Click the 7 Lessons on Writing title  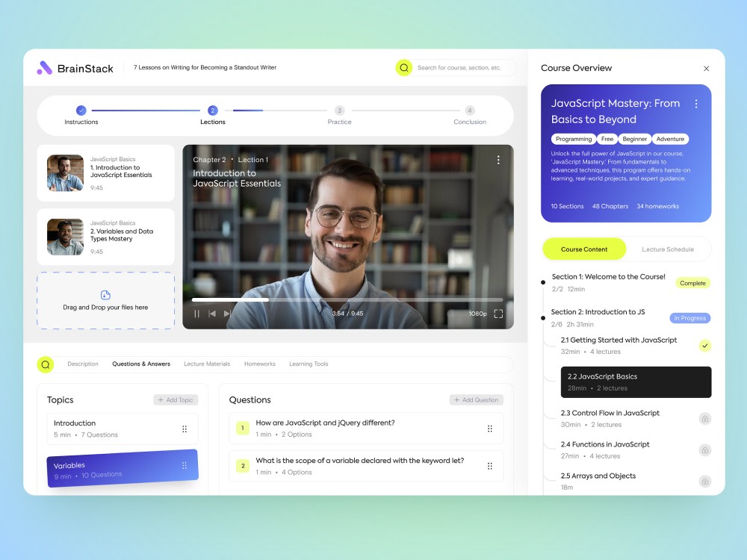205,68
